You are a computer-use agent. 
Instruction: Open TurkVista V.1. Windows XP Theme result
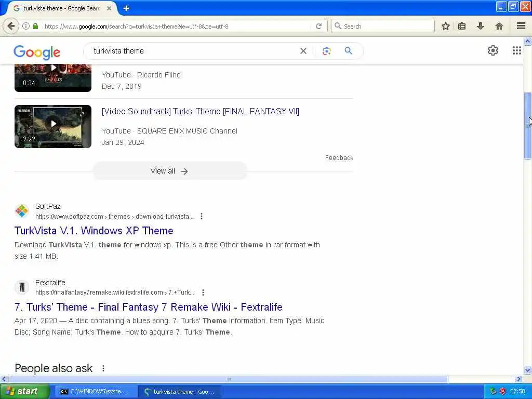[94, 231]
